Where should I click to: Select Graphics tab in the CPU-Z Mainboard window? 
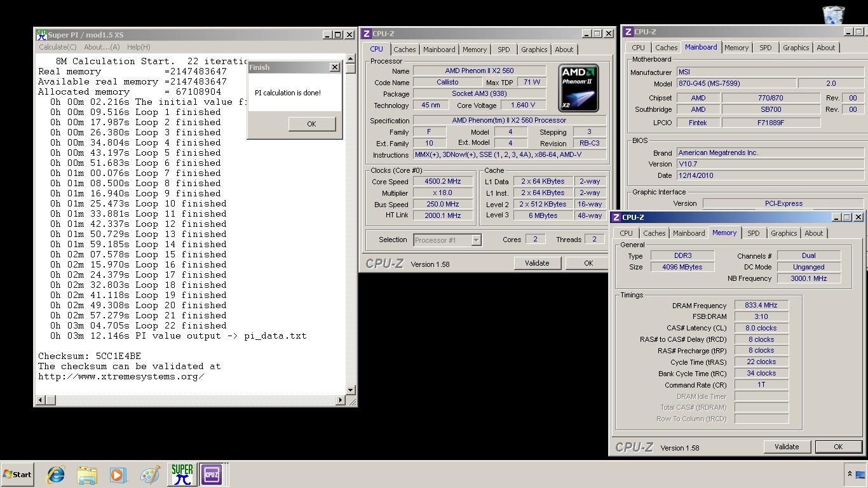tap(796, 48)
